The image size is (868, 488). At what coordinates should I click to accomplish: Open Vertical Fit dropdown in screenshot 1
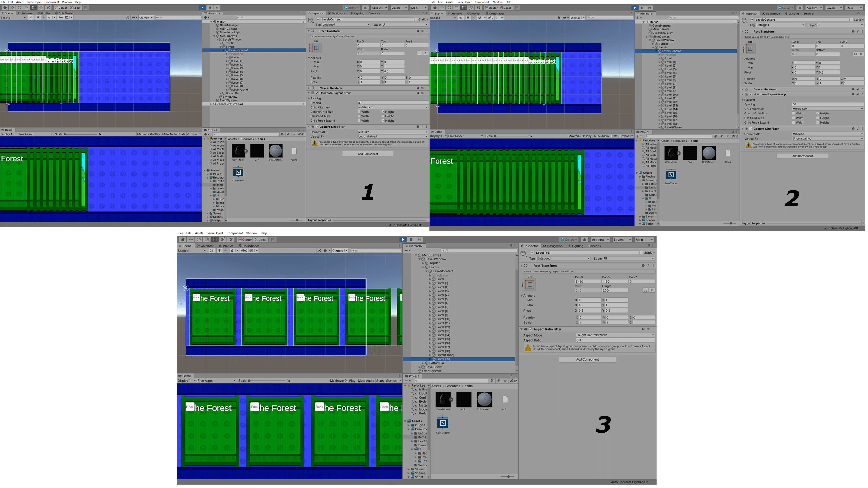[393, 136]
